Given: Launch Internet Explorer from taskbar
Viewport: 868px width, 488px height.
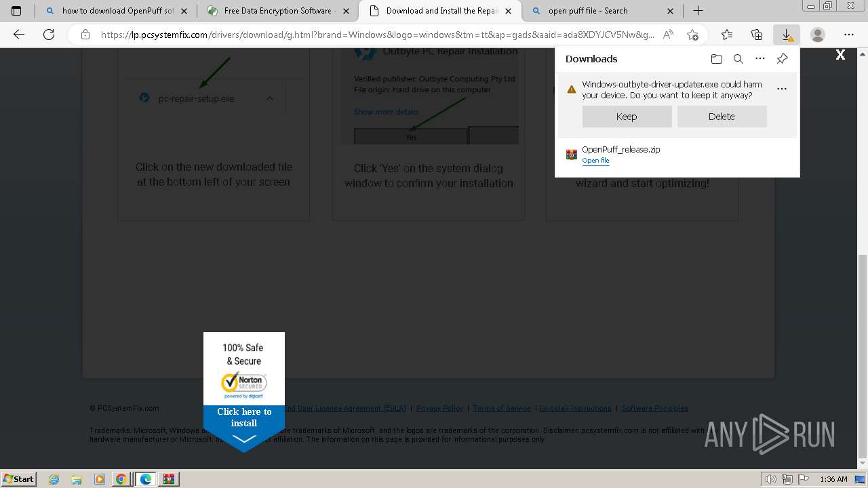Looking at the screenshot, I should [54, 479].
